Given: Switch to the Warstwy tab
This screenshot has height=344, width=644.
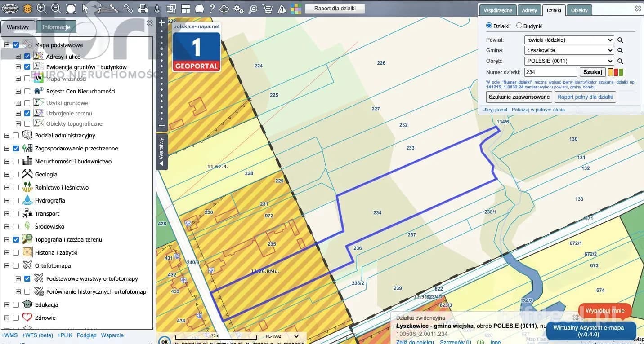Looking at the screenshot, I should tap(18, 27).
